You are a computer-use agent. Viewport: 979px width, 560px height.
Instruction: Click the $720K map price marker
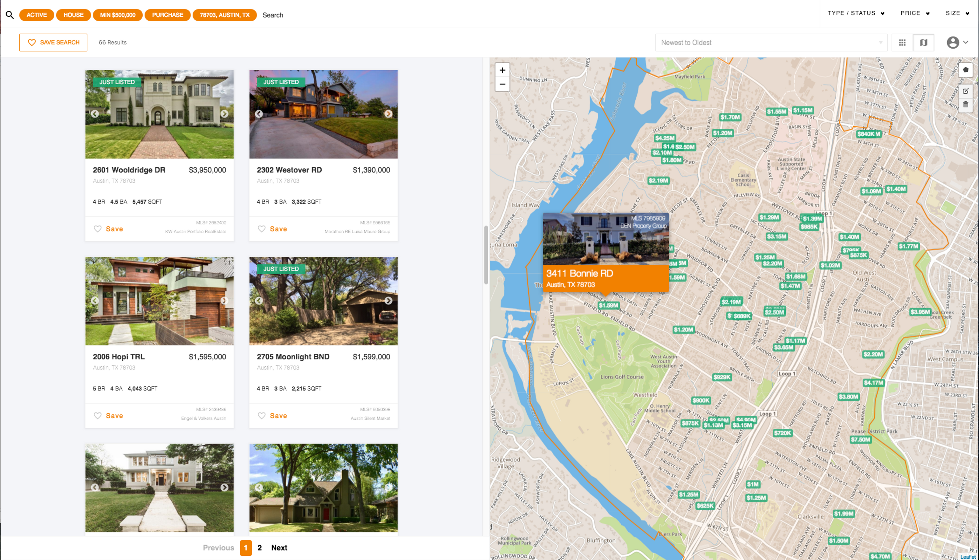click(x=783, y=433)
